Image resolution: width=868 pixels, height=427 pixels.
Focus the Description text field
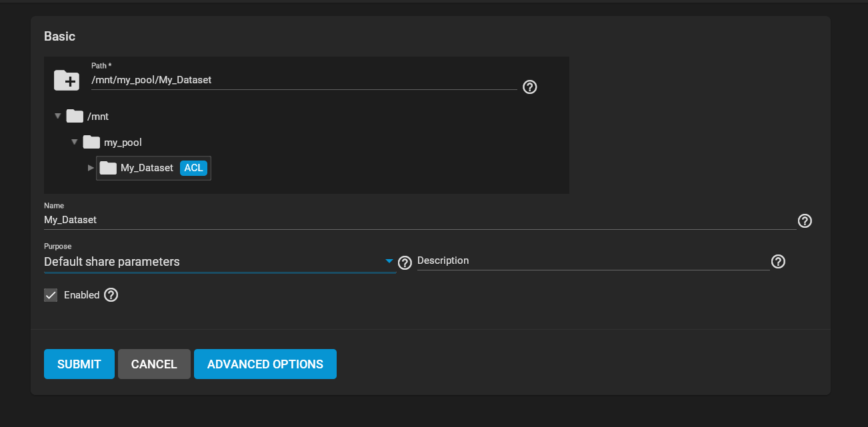(x=592, y=261)
